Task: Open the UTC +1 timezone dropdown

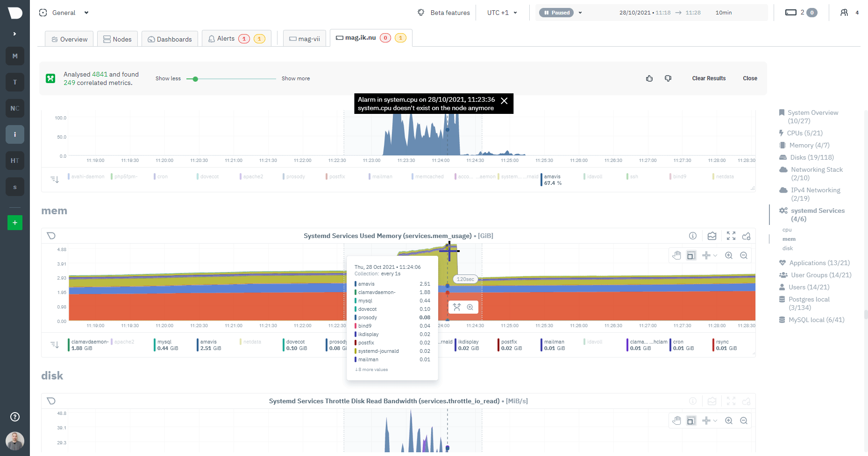Action: tap(502, 13)
